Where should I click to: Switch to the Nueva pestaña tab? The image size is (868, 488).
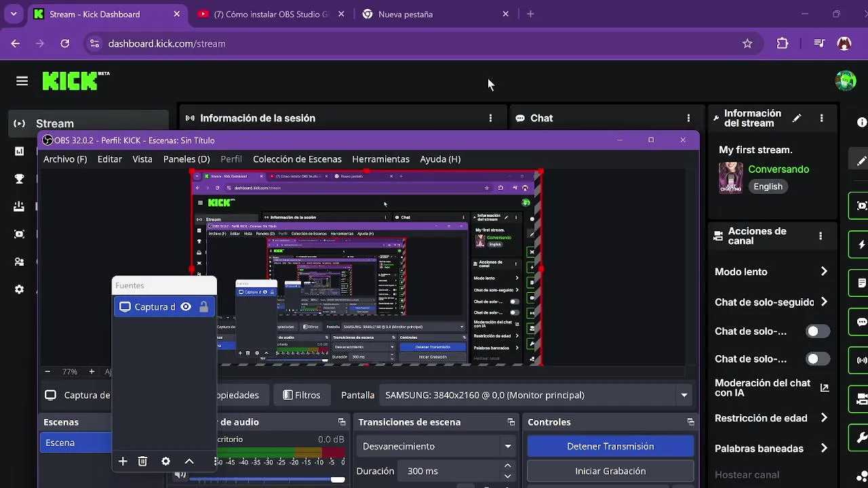click(437, 14)
